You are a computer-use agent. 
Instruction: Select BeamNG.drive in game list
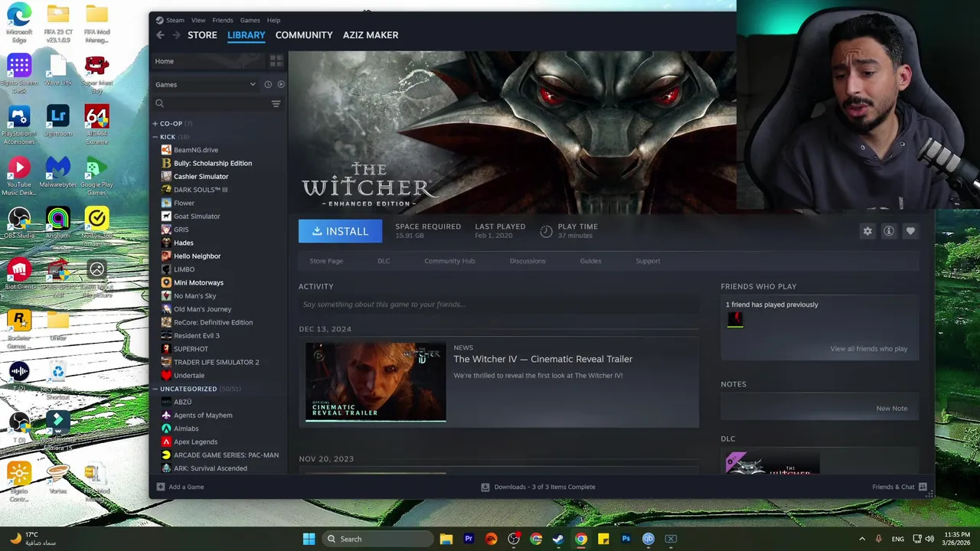pyautogui.click(x=196, y=150)
